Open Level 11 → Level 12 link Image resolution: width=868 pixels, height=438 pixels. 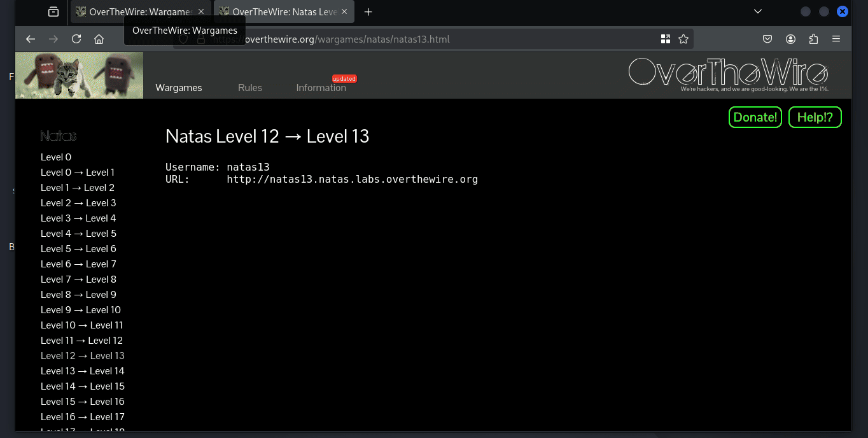[x=81, y=341]
